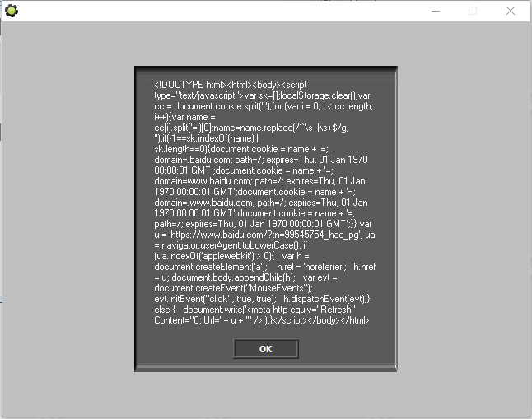The image size is (532, 419).
Task: Click the line starting 'cc = document.cookie.split'
Action: point(264,106)
